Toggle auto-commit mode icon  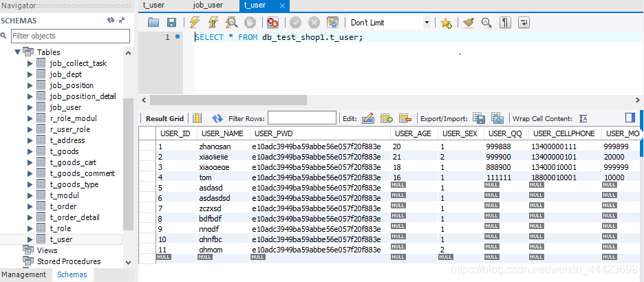click(332, 23)
